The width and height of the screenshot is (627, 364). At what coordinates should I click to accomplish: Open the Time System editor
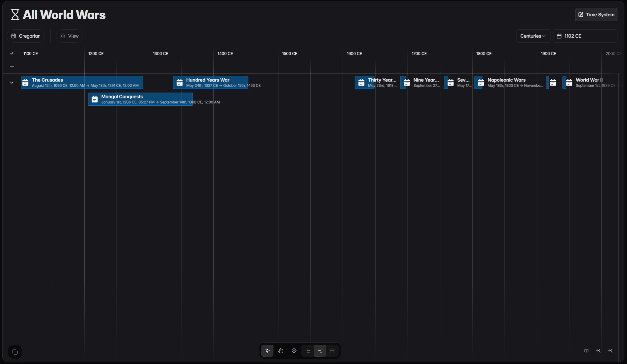(x=596, y=15)
